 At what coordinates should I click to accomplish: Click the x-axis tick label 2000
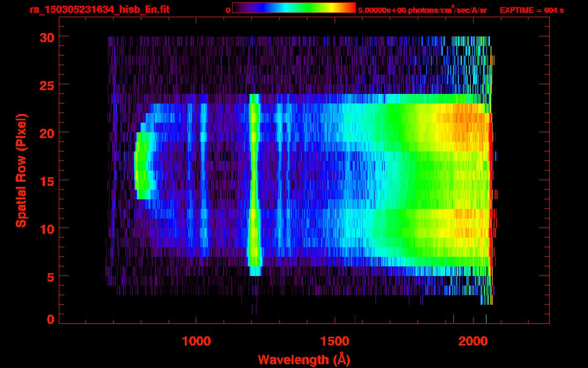tap(473, 341)
